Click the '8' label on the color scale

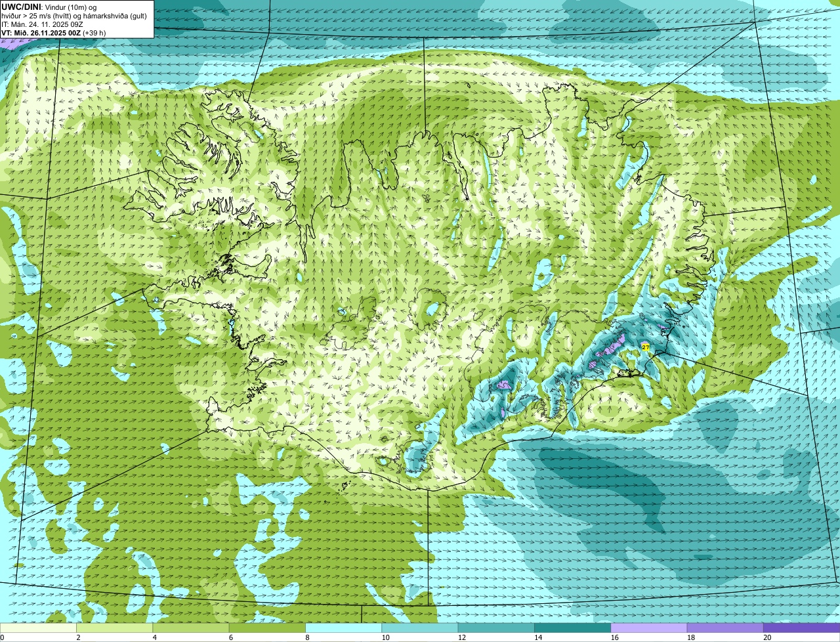tap(307, 637)
